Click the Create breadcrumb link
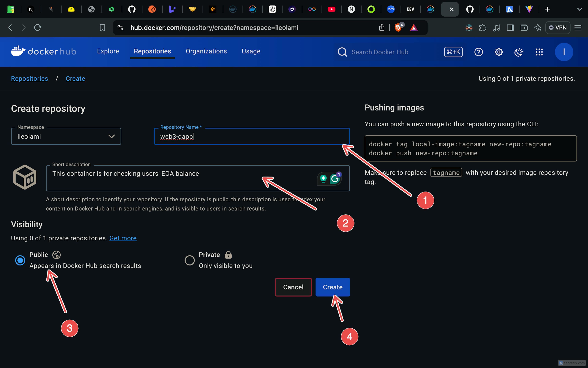Image resolution: width=588 pixels, height=368 pixels. click(75, 79)
